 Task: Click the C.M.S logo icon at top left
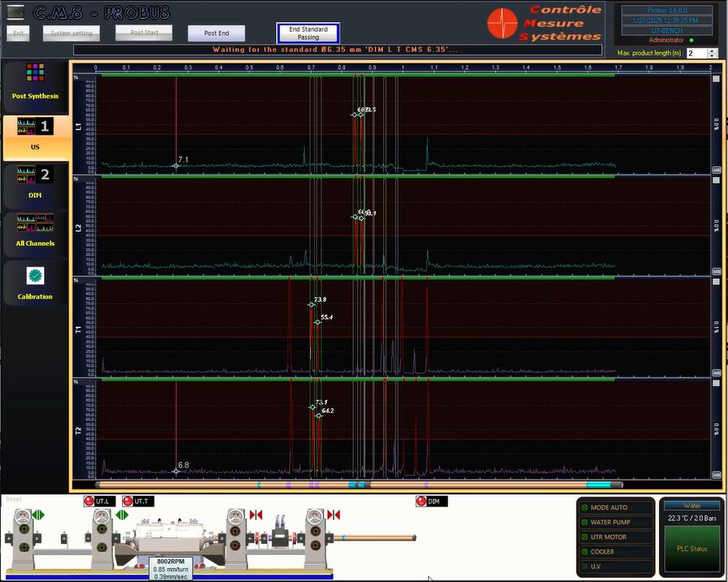tap(15, 11)
